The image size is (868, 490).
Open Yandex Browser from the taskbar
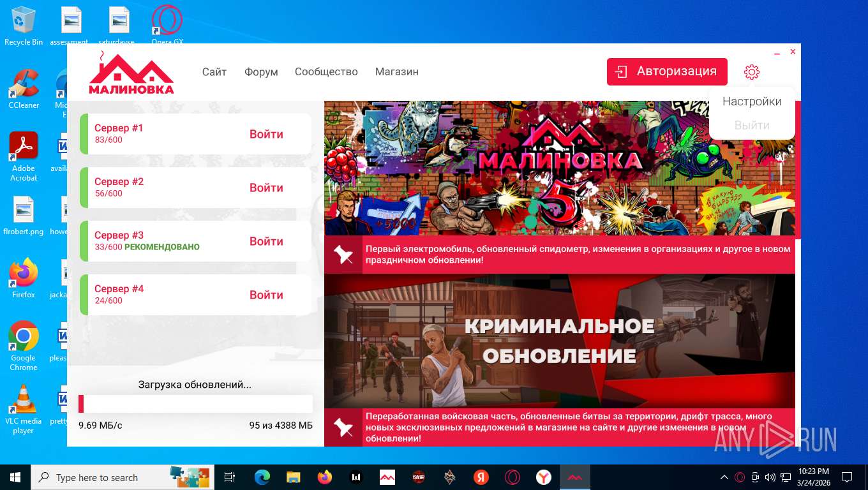coord(544,477)
